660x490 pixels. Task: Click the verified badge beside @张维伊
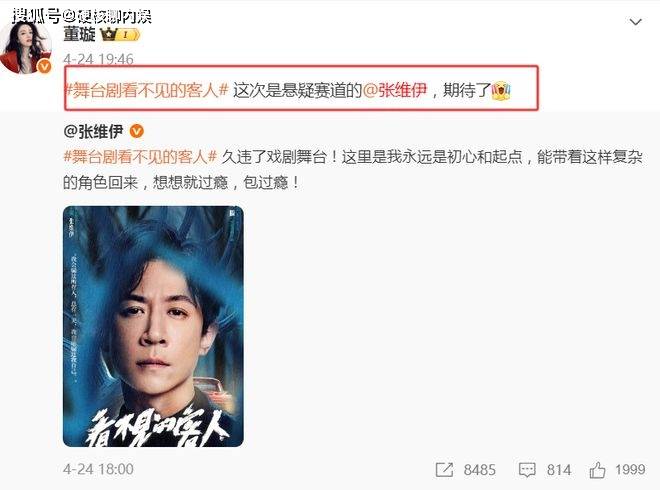pyautogui.click(x=136, y=131)
